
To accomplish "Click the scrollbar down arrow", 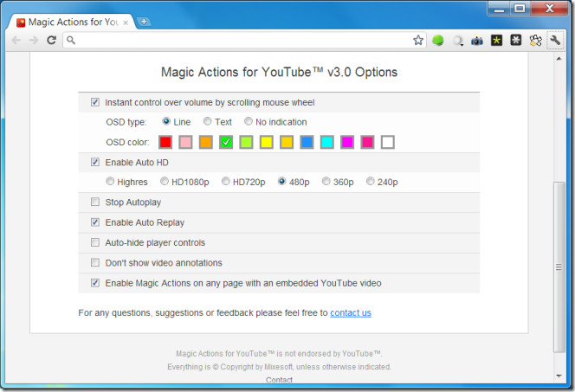I will (559, 376).
